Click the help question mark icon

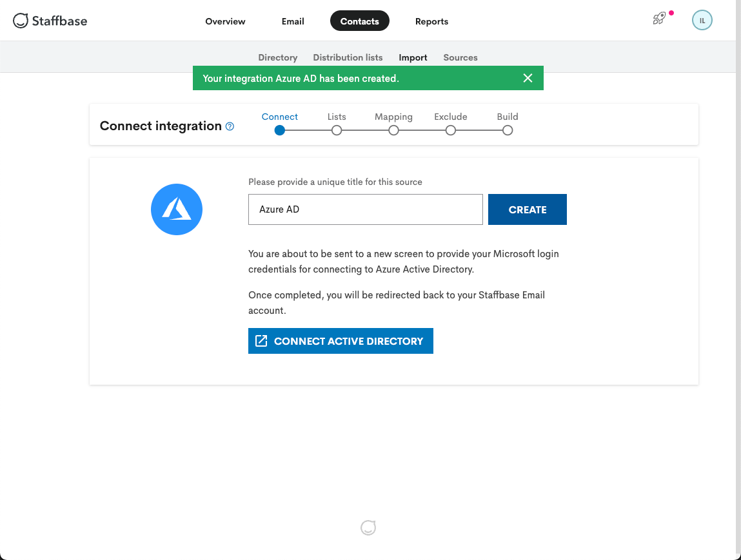pos(230,126)
